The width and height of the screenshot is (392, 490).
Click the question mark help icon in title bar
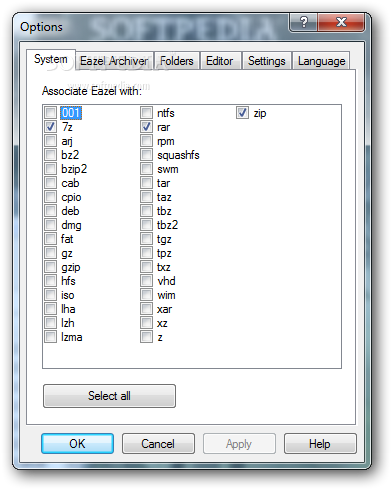[304, 22]
